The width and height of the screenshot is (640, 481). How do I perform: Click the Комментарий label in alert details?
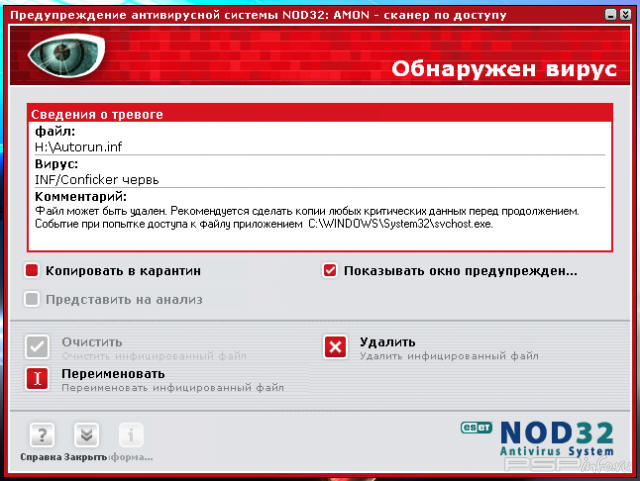80,196
